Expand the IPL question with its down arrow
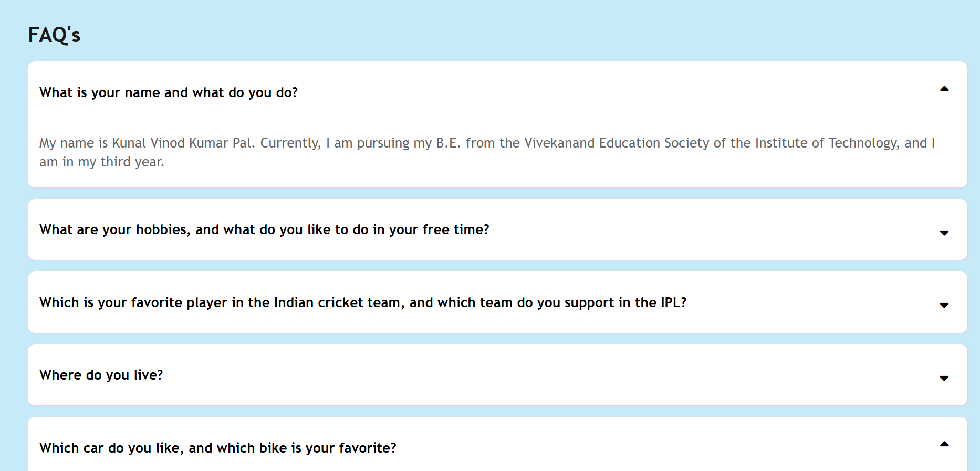The image size is (980, 471). [944, 305]
